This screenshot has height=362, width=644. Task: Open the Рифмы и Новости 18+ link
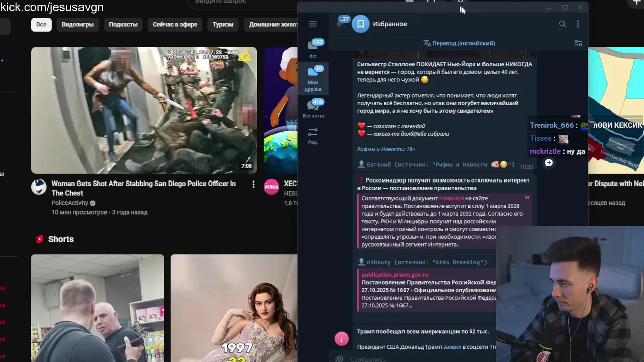click(x=386, y=149)
